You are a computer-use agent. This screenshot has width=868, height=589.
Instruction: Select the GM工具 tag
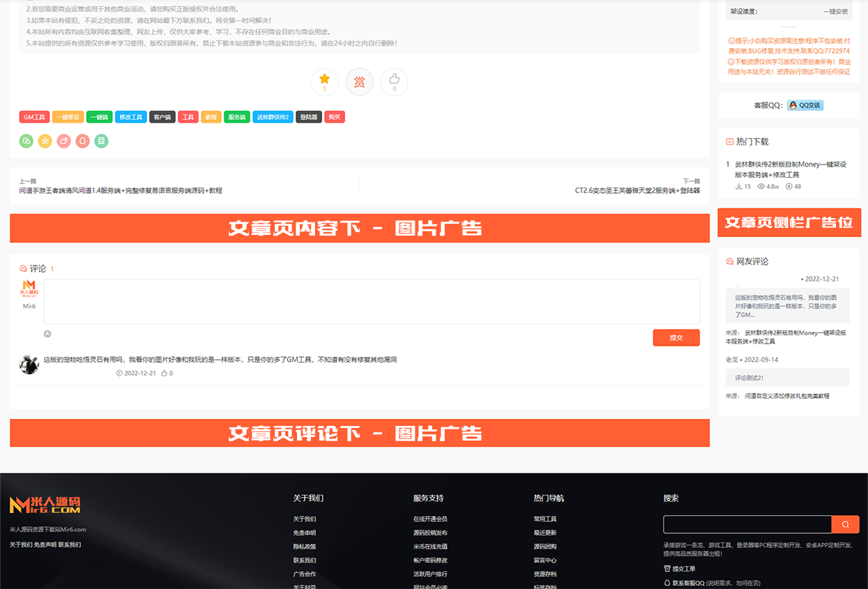(34, 117)
